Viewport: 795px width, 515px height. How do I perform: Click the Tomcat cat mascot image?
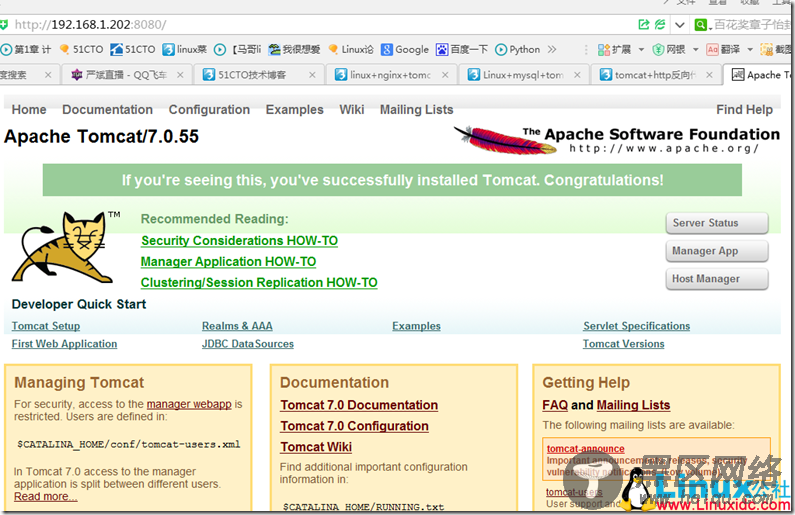[x=66, y=247]
